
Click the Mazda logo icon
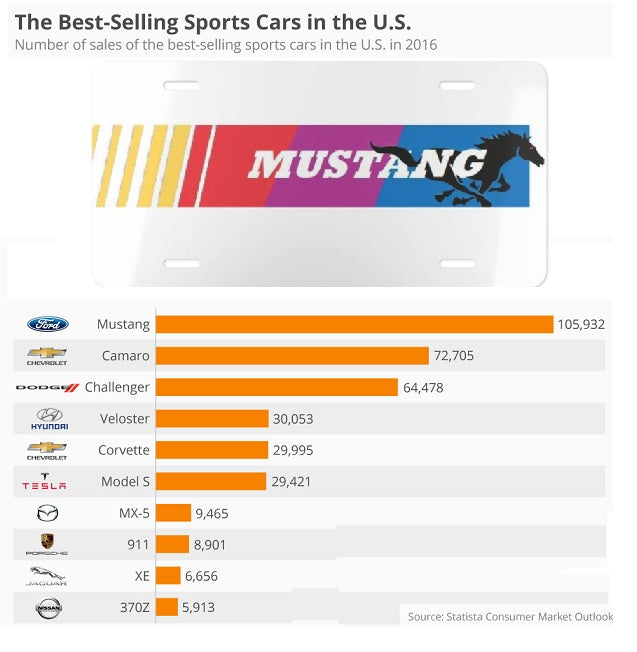pyautogui.click(x=47, y=513)
